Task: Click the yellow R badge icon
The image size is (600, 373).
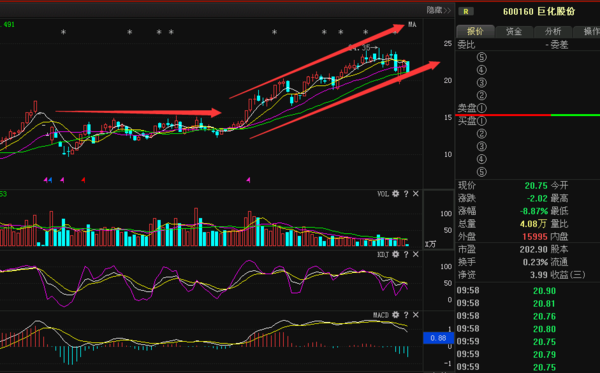Action: pos(466,11)
